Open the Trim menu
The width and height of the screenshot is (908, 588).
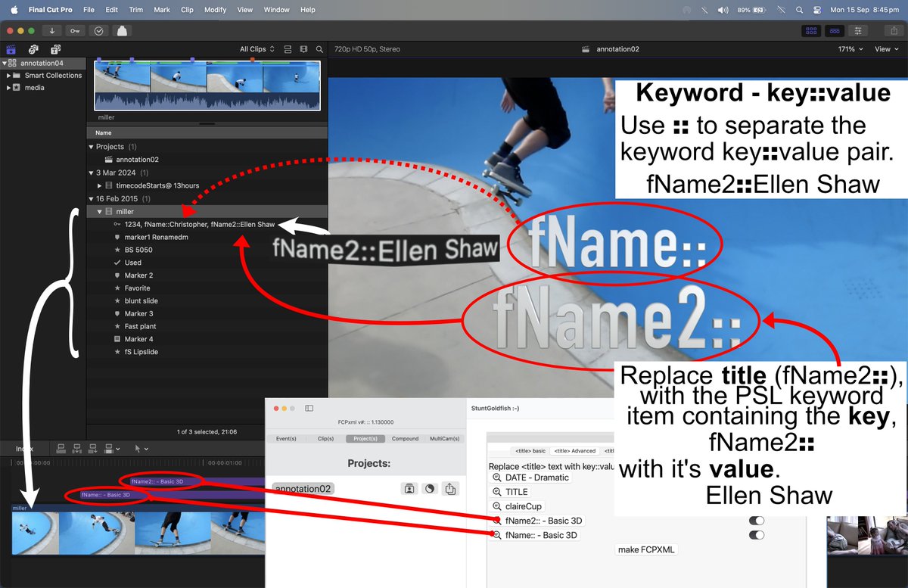click(135, 10)
